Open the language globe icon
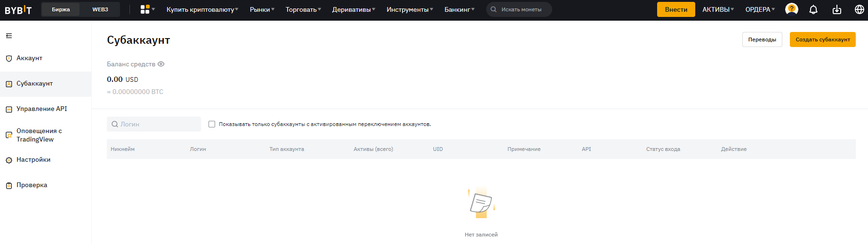 (x=859, y=9)
